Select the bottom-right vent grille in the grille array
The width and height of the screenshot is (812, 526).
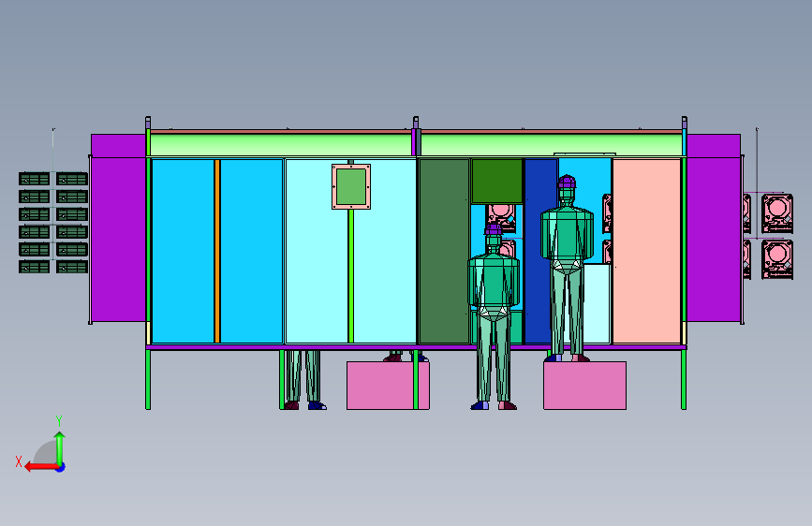72,267
